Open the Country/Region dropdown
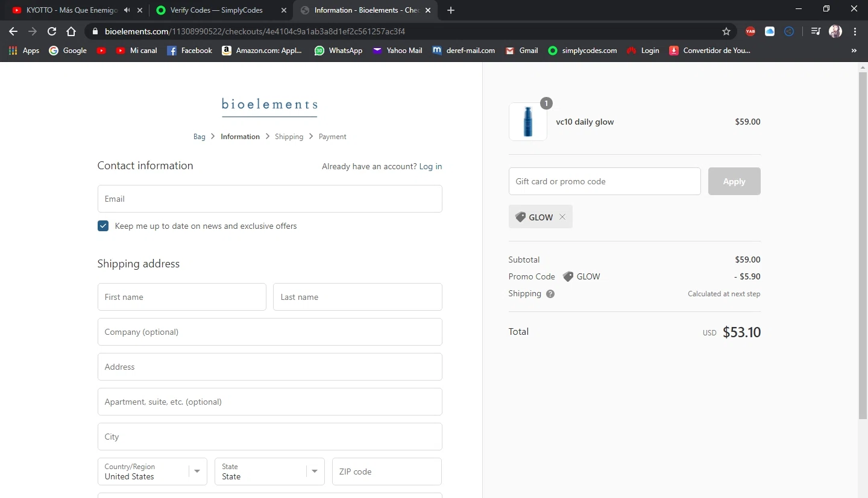The height and width of the screenshot is (498, 868). point(152,472)
